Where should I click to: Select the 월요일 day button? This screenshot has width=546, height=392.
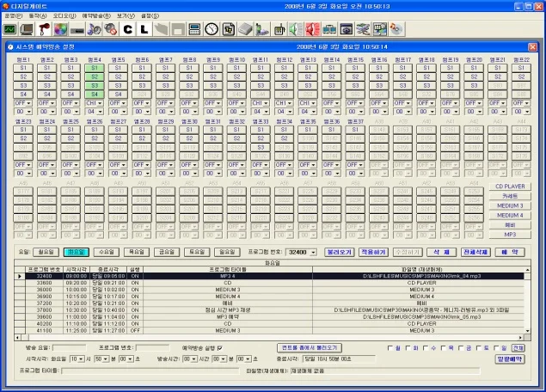[x=46, y=252]
